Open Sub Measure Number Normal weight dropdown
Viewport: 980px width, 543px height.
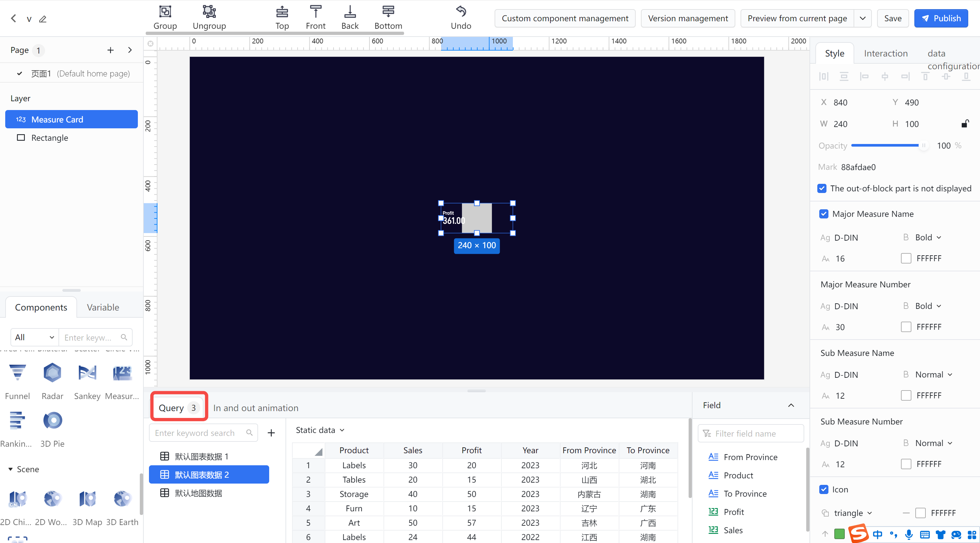[x=934, y=443]
